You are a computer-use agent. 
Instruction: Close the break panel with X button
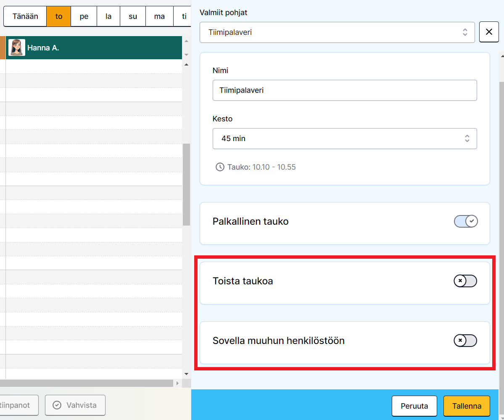489,32
